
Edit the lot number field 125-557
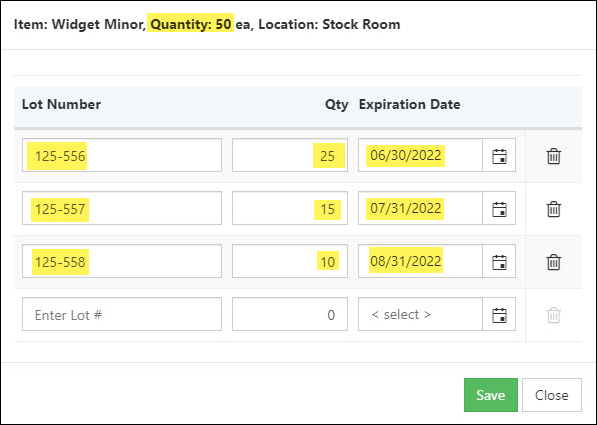[122, 208]
